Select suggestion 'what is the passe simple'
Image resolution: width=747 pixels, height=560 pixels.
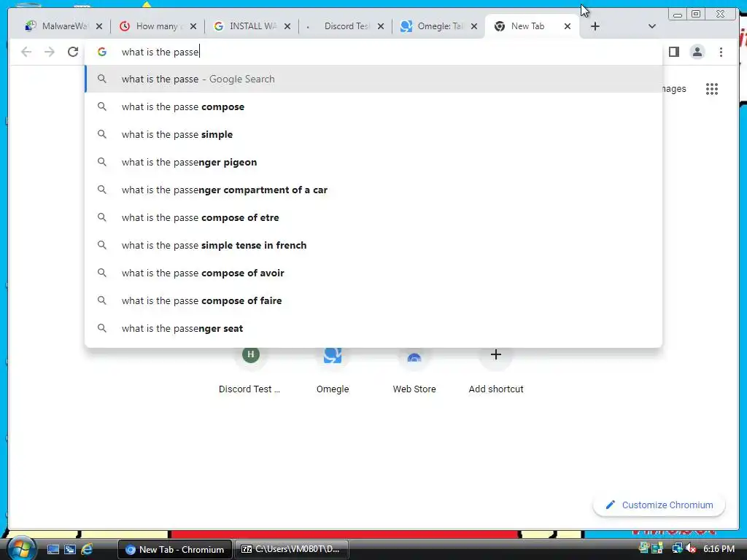[x=373, y=134]
